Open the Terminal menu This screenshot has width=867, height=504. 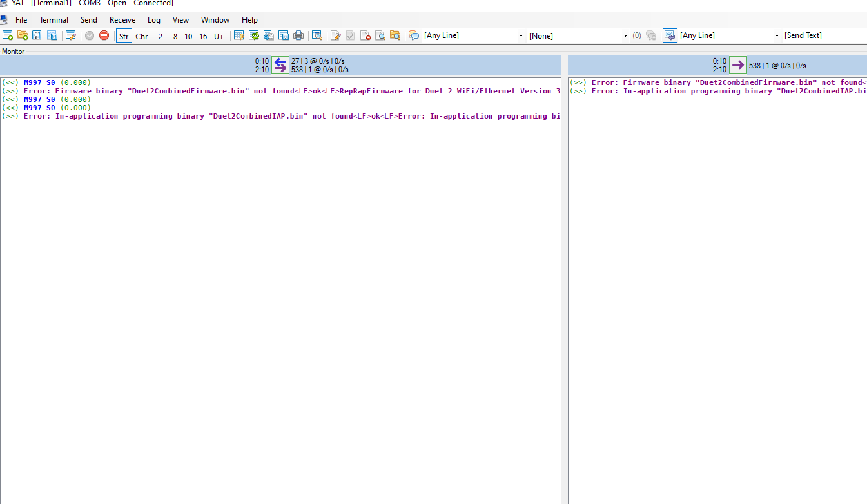click(x=54, y=20)
